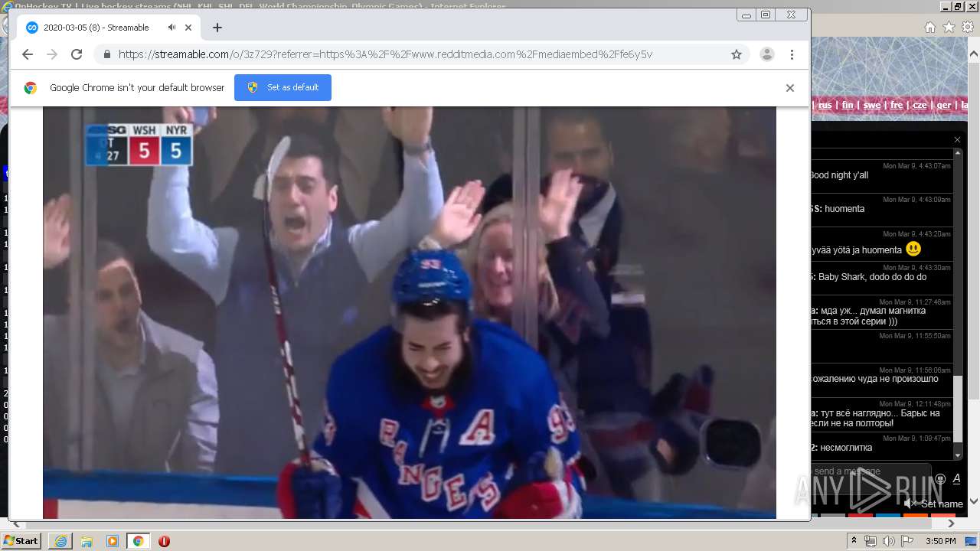
Task: Show hidden system tray icons
Action: point(854,541)
